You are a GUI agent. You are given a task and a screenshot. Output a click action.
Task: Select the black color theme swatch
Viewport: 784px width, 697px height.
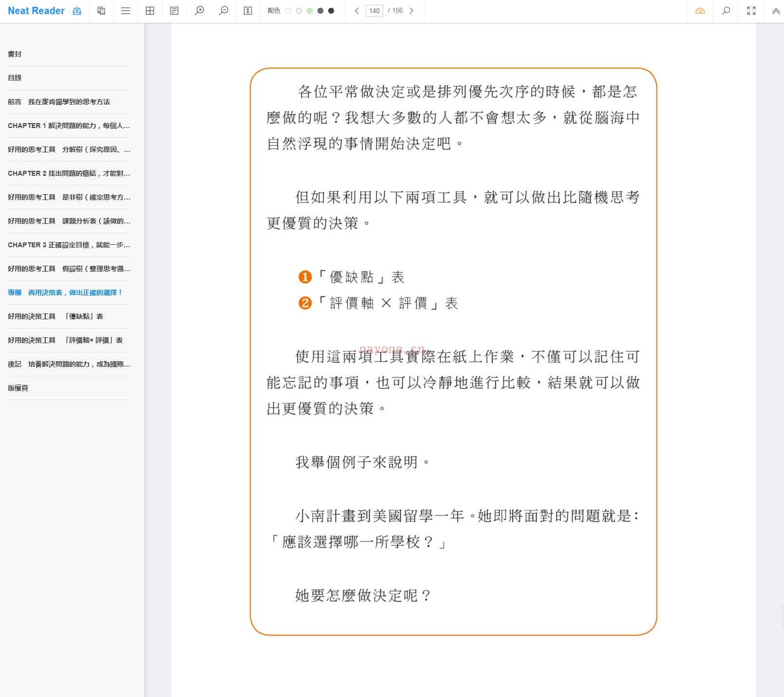pos(331,11)
